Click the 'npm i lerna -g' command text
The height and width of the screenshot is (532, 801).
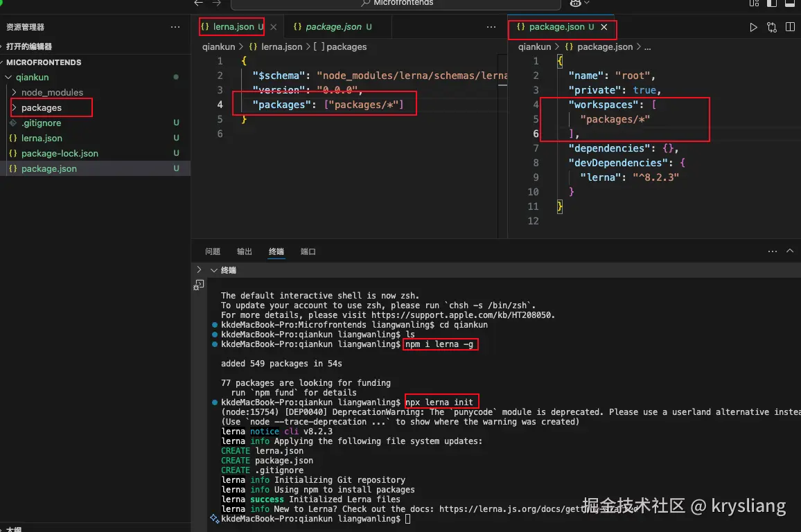coord(439,345)
